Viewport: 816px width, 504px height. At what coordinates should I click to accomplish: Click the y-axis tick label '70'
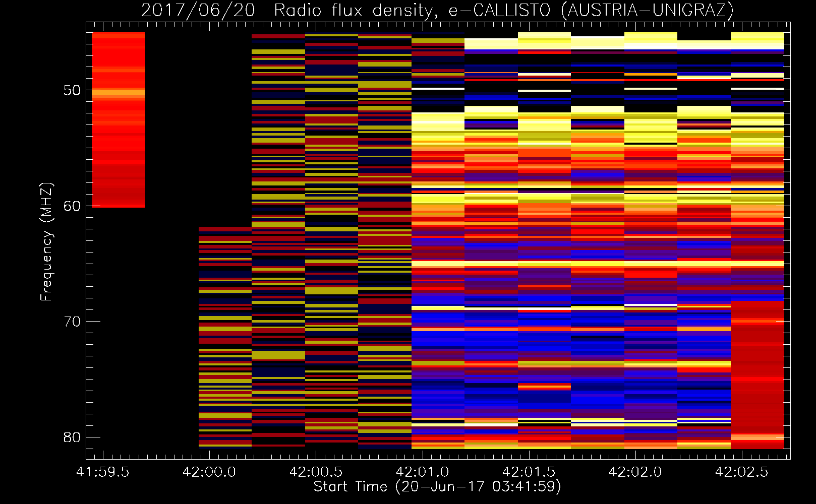click(x=72, y=322)
